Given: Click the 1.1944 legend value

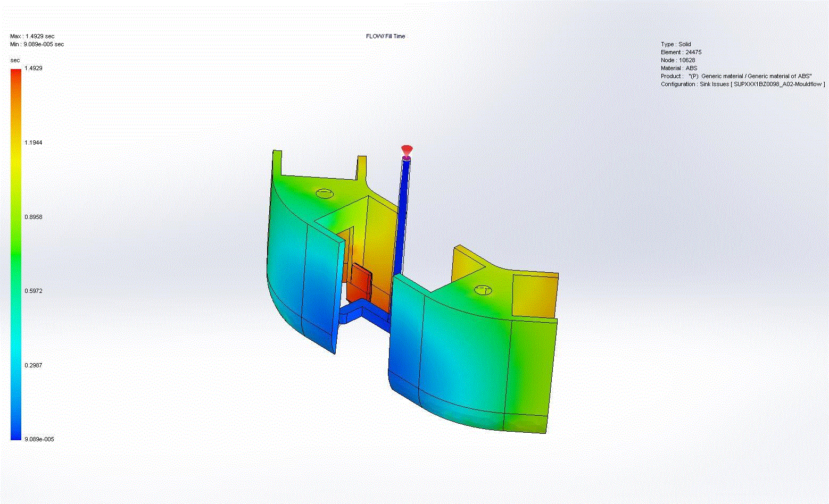Looking at the screenshot, I should tap(34, 142).
